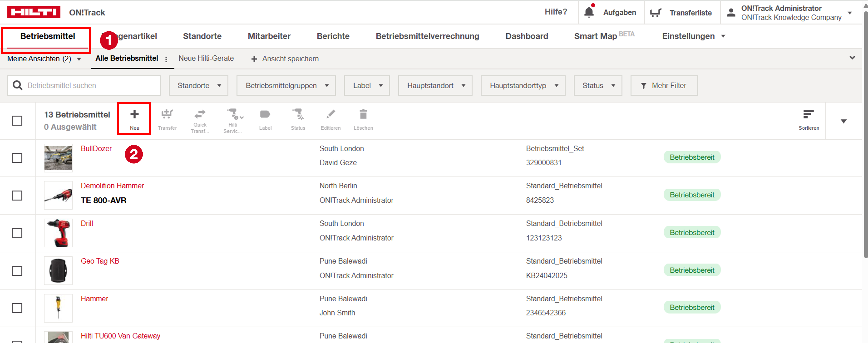Click the Neu plus icon

[134, 115]
